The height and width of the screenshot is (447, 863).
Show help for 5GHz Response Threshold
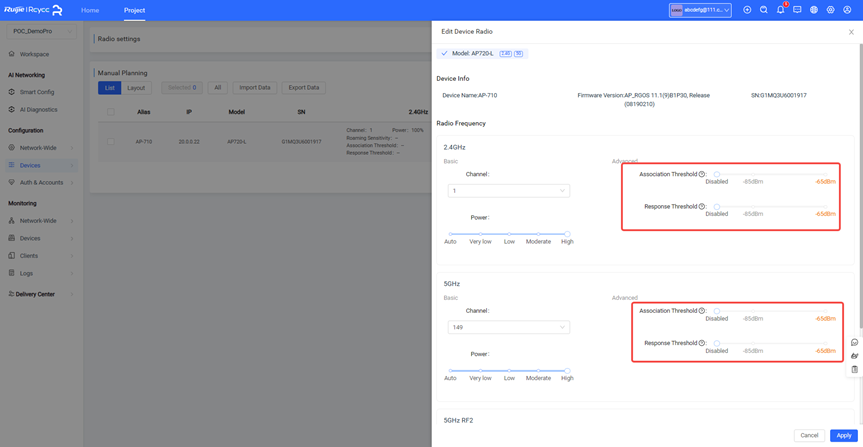[702, 343]
